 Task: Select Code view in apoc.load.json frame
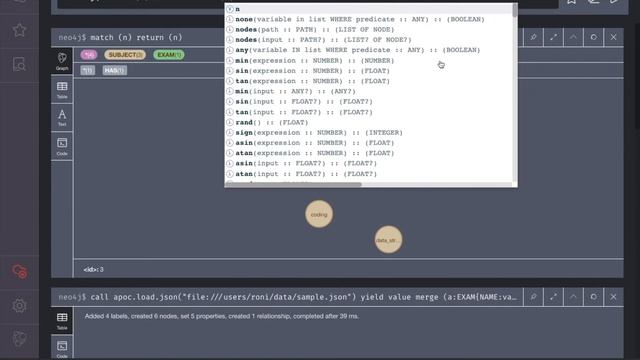62,348
